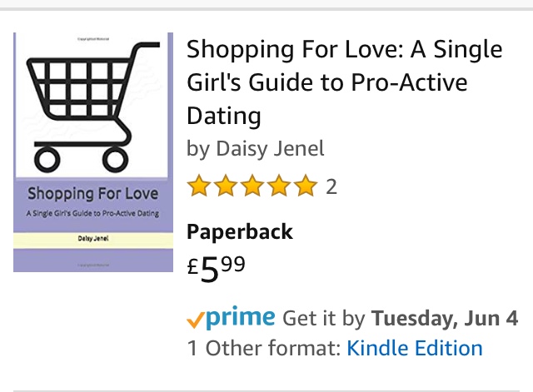Click the second gold rating star
The width and height of the screenshot is (533, 392).
(x=226, y=186)
